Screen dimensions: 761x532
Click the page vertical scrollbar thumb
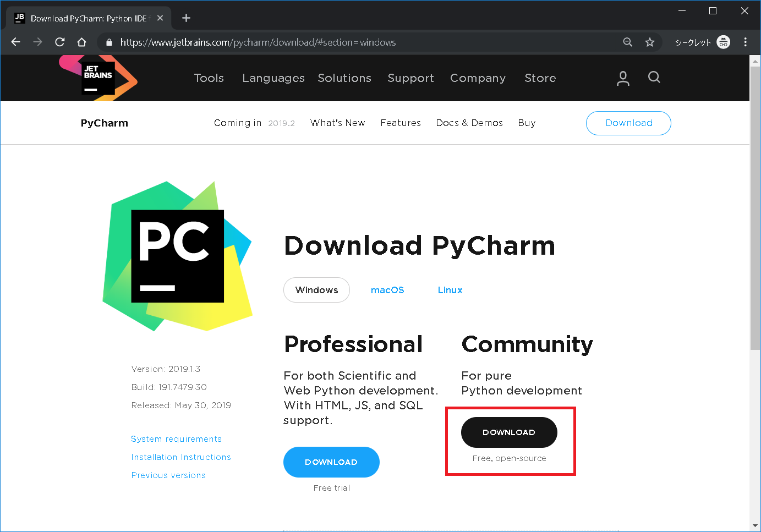(x=755, y=207)
